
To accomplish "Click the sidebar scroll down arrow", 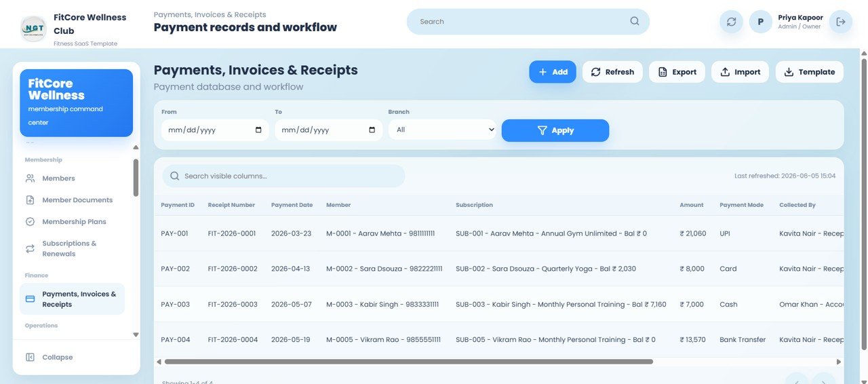I will coord(136,334).
